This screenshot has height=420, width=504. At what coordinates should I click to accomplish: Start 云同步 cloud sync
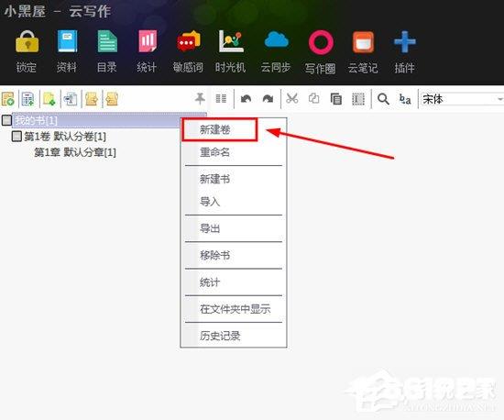coord(276,40)
